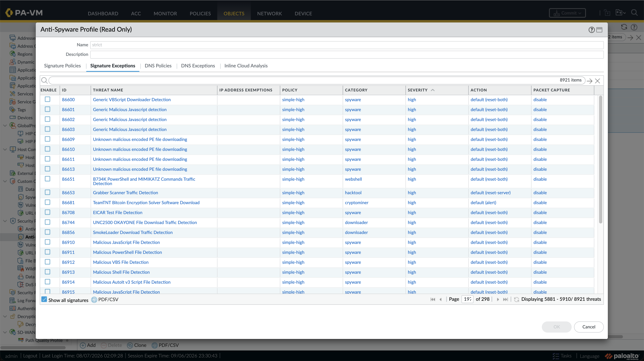644x361 pixels.
Task: Collapse the Custom Objects tree node
Action: 5,181
